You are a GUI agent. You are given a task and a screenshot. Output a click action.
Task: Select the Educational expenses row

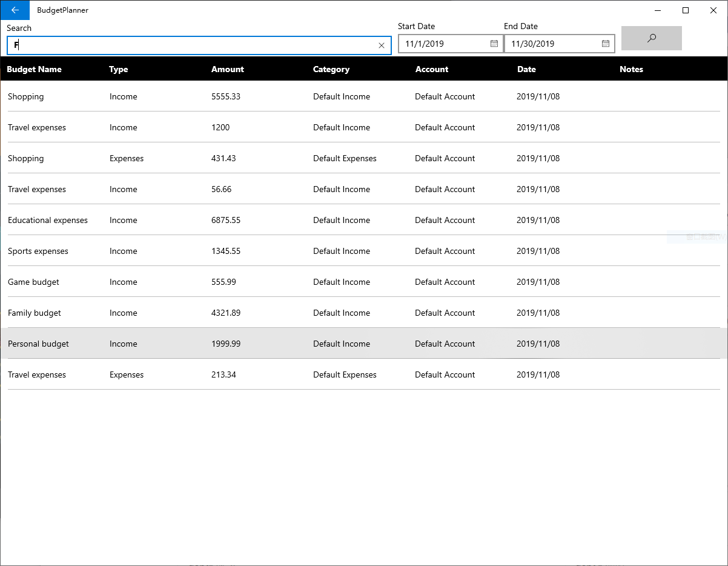pyautogui.click(x=364, y=220)
